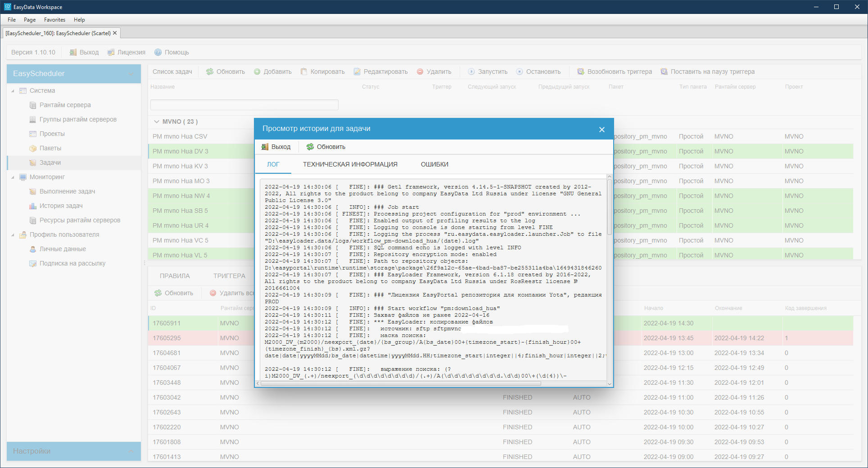
Task: Click the log vertical scrollbar
Action: pos(610,207)
